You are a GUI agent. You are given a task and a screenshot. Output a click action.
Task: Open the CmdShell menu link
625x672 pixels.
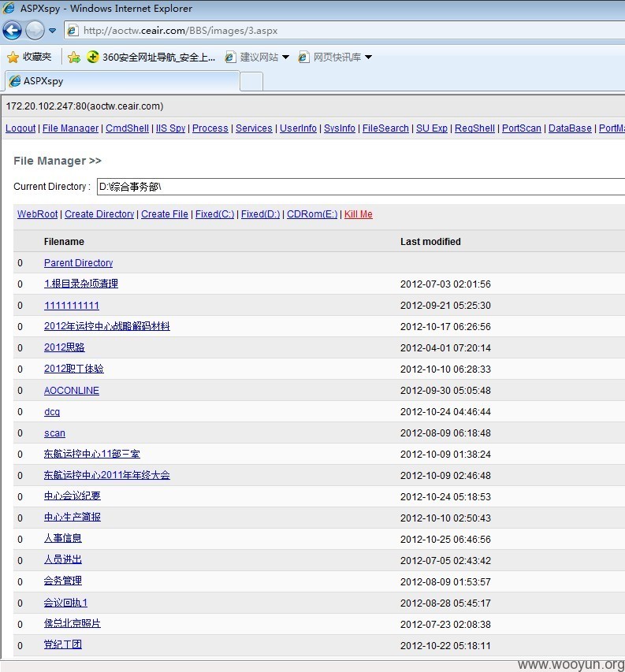(x=128, y=128)
